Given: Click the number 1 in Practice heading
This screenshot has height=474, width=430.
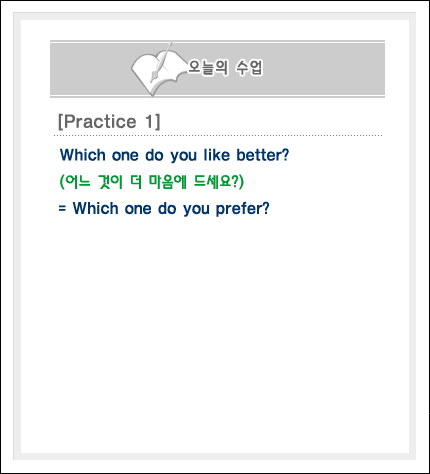Looking at the screenshot, I should pyautogui.click(x=149, y=121).
